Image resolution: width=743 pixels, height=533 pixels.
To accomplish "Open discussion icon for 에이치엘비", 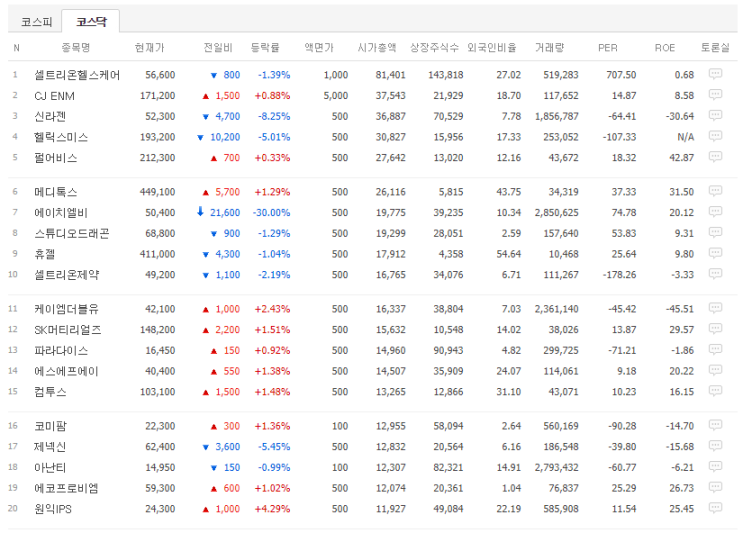I will pos(715,212).
